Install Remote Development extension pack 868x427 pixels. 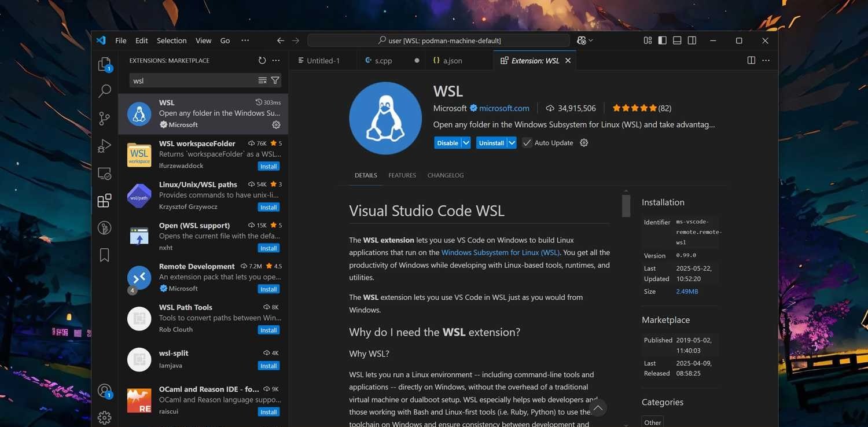click(x=269, y=289)
